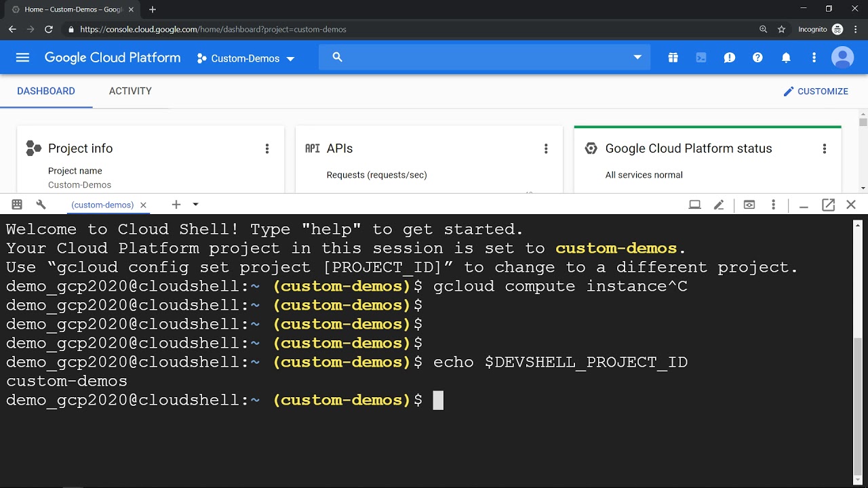Close the Cloud Shell panel
The image size is (868, 488).
[851, 205]
